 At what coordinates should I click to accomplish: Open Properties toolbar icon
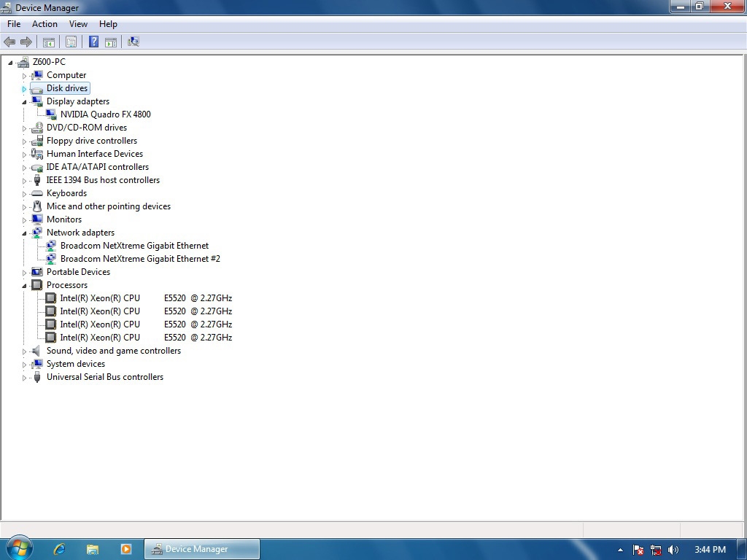click(71, 42)
